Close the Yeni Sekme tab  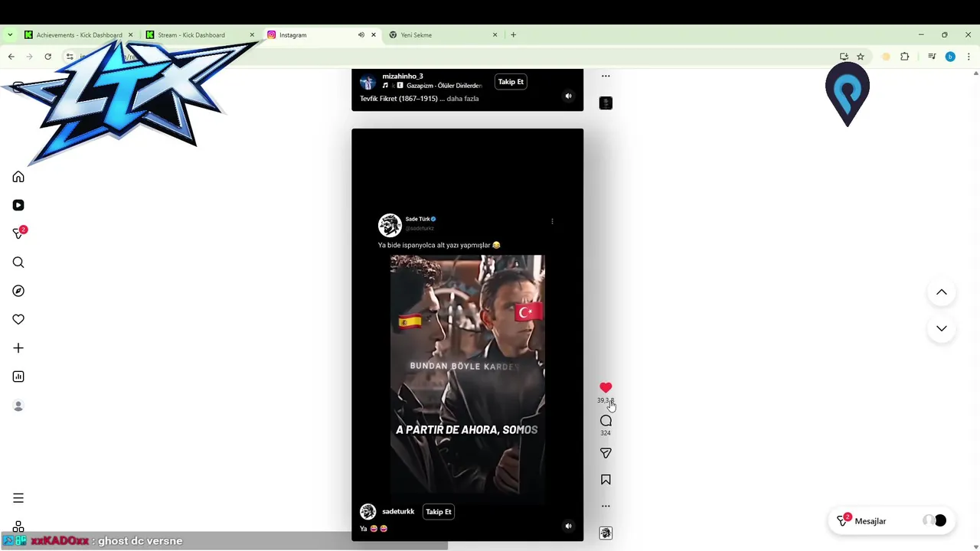tap(495, 34)
